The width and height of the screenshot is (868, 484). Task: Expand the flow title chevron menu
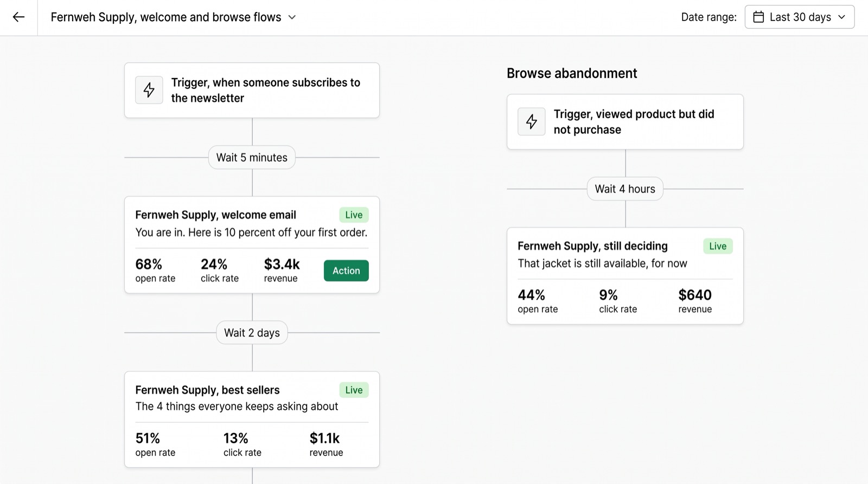point(292,17)
